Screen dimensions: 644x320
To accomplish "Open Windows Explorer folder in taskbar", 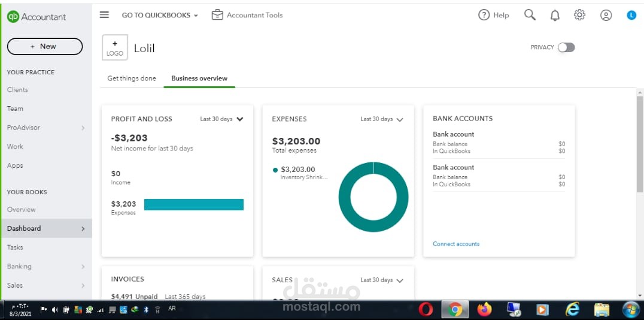I will (x=602, y=309).
